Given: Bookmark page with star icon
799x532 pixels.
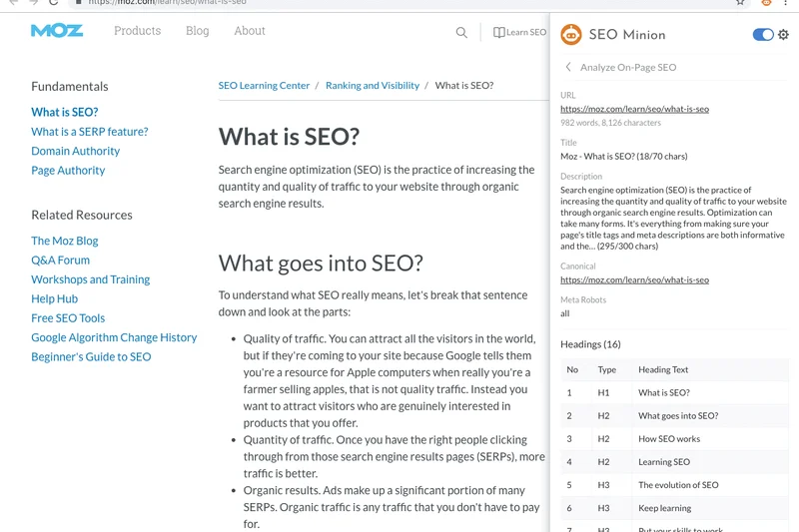Looking at the screenshot, I should pos(740,3).
